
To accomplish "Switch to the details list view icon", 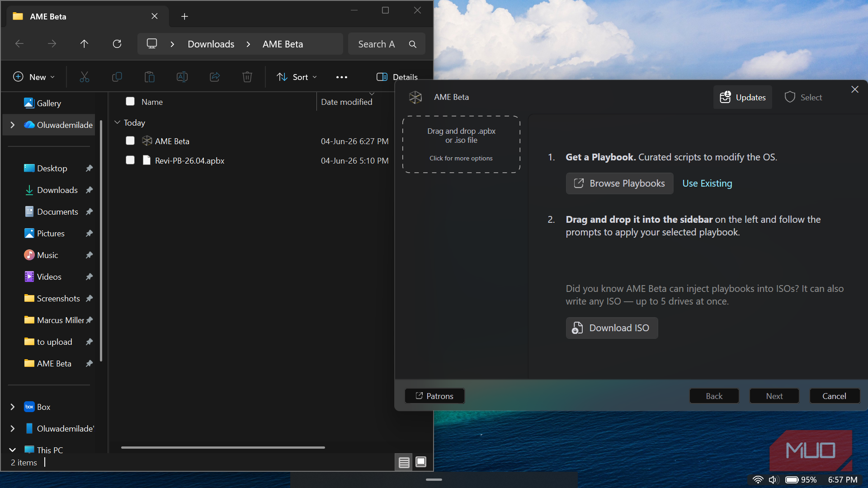I will click(x=404, y=462).
